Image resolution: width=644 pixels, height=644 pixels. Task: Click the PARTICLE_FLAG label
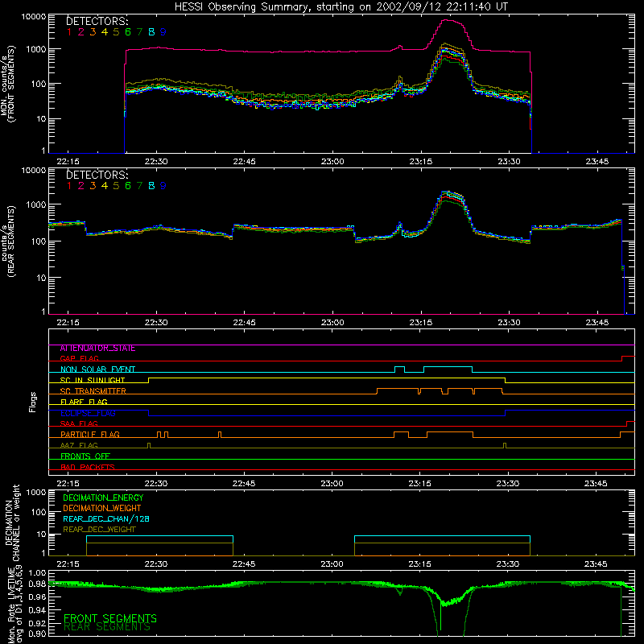(90, 435)
